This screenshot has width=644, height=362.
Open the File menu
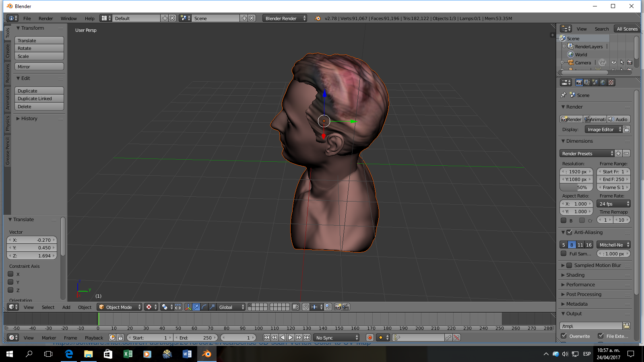pos(27,18)
